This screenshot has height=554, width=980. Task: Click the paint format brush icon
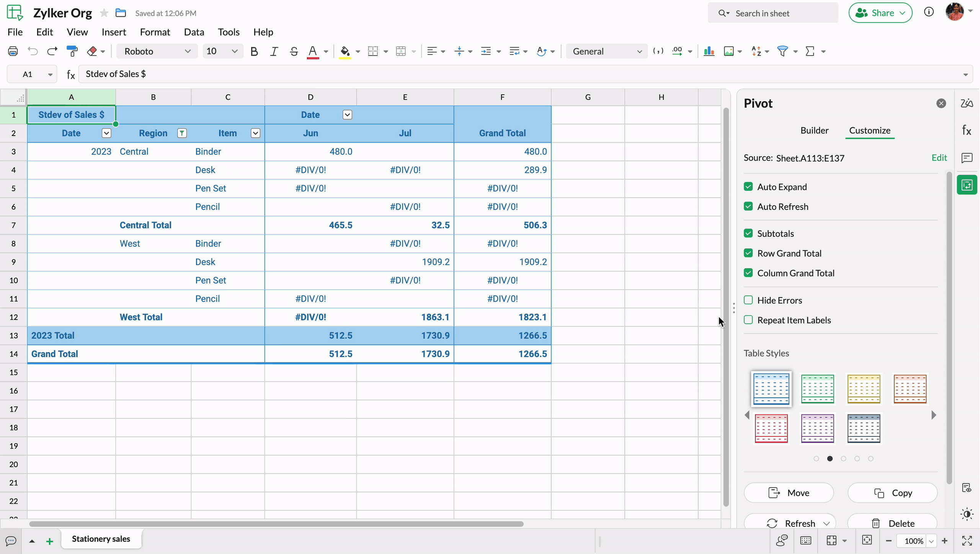(x=72, y=51)
